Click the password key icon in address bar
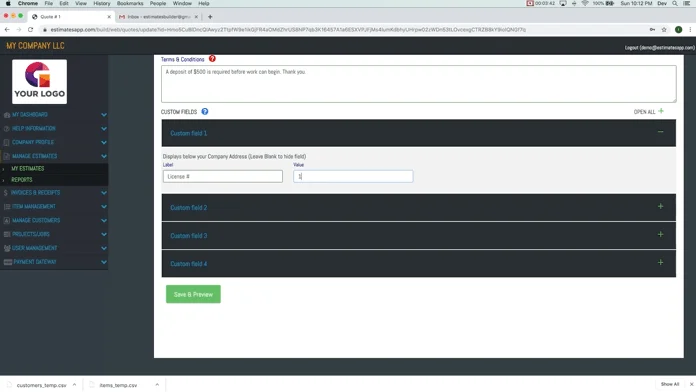Screen dimensions: 696x392 click(x=652, y=29)
